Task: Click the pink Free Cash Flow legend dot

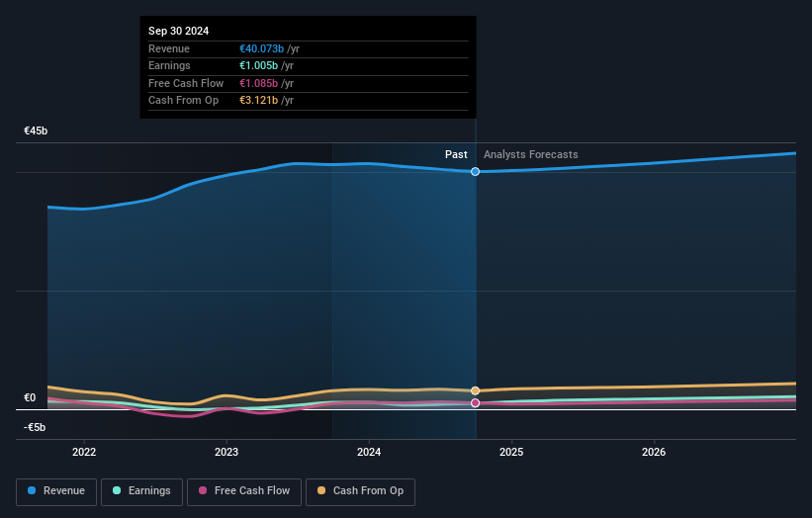Action: [203, 490]
